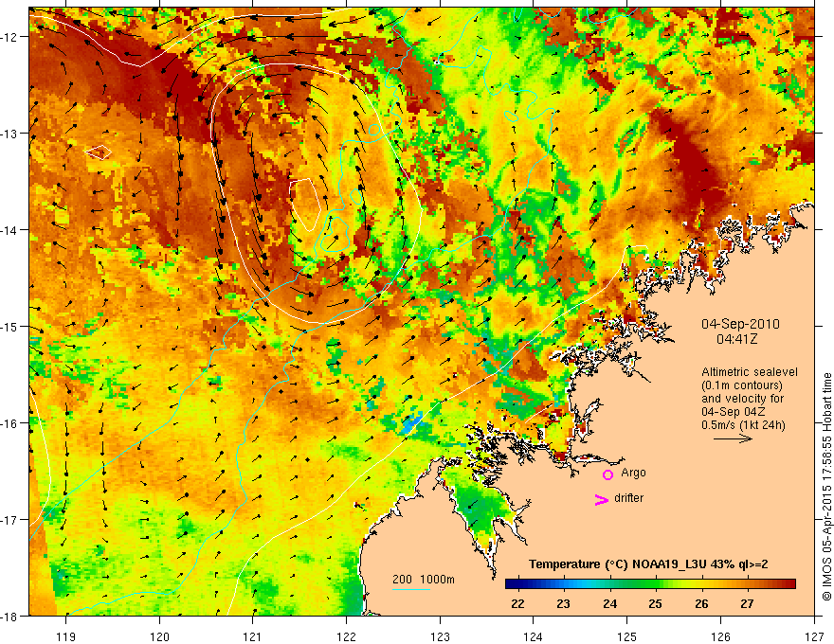This screenshot has height=644, width=834.
Task: Click the '-18' latitude axis label
Action: click(9, 616)
